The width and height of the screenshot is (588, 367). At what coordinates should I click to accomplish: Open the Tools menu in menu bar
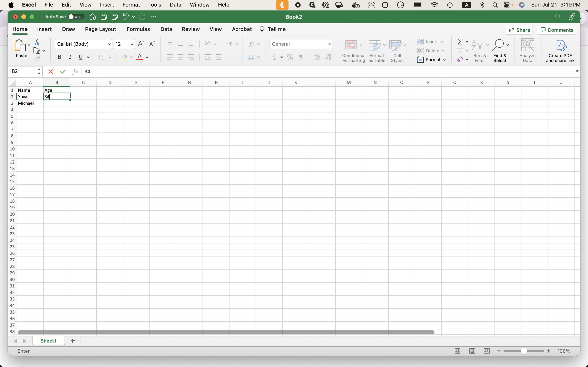point(155,5)
